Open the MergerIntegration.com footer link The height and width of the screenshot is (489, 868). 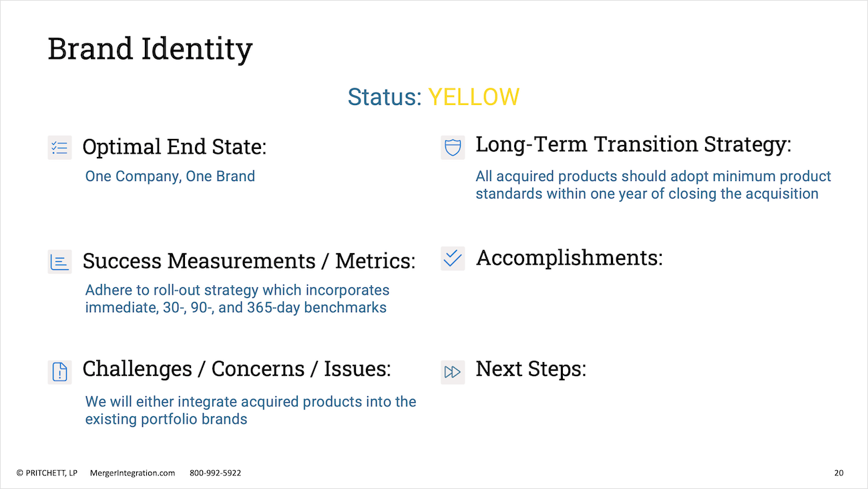(x=132, y=473)
